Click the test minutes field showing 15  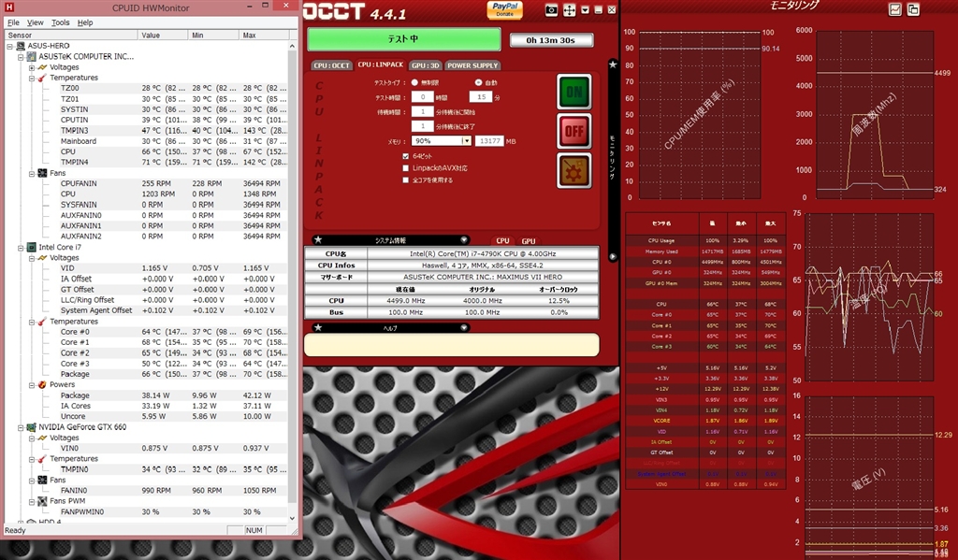481,97
